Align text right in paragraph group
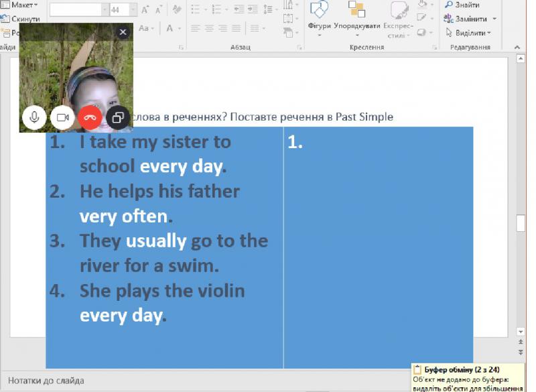Image resolution: width=536 pixels, height=392 pixels. [x=223, y=28]
